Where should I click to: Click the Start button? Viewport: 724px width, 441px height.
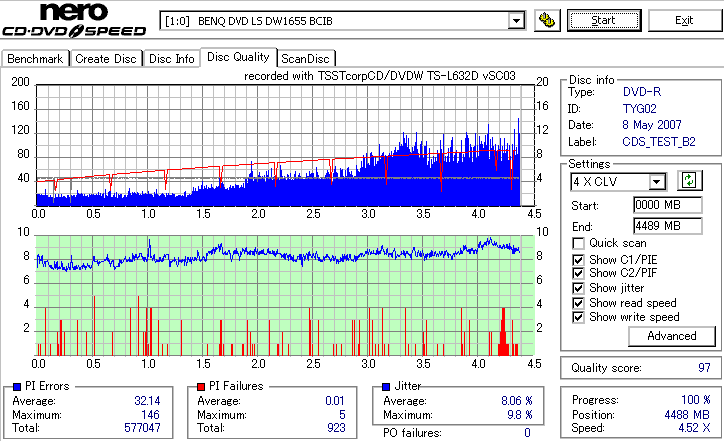604,20
